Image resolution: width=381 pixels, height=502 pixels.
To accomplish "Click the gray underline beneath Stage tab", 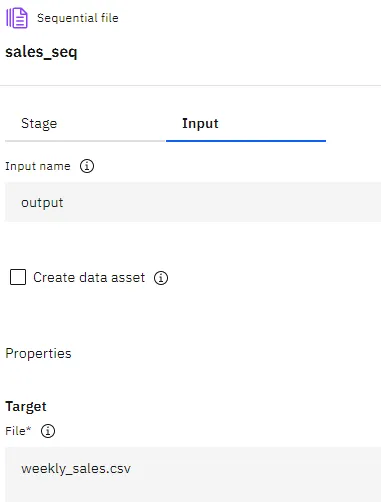I will (x=85, y=141).
